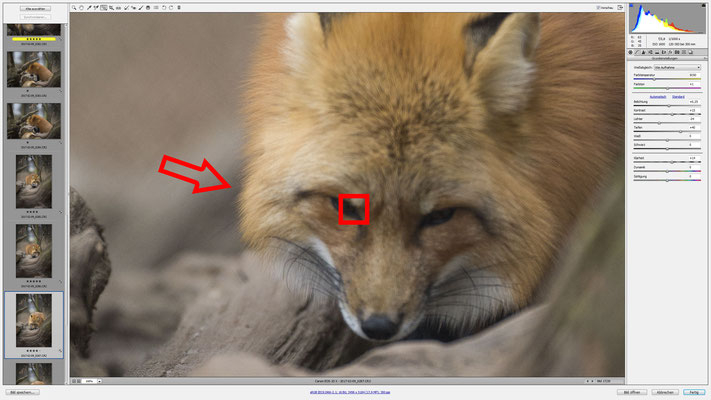This screenshot has width=711, height=400.
Task: Open the Split Toning panel tab
Action: tap(657, 53)
